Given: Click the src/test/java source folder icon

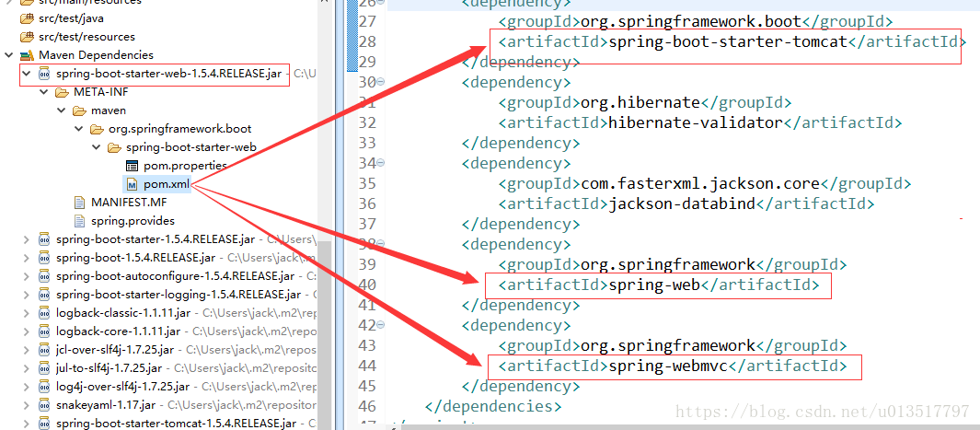Looking at the screenshot, I should (x=27, y=18).
